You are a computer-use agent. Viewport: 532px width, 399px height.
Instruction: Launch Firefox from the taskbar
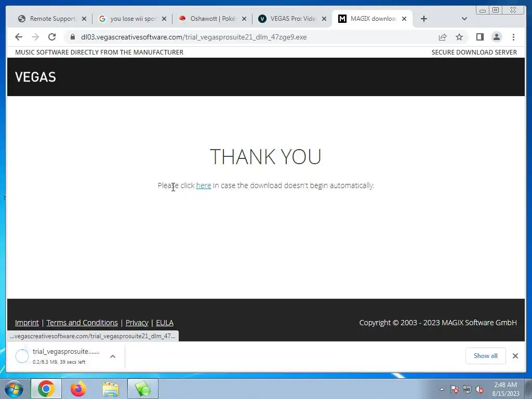pyautogui.click(x=78, y=389)
